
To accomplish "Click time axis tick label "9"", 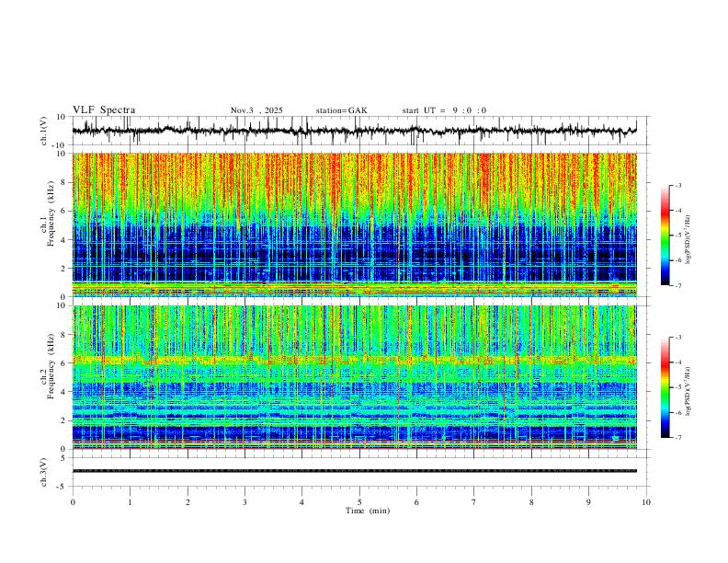I will 588,502.
